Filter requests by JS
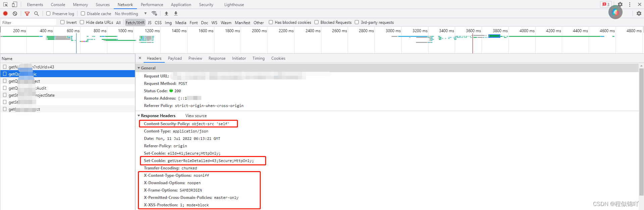The width and height of the screenshot is (644, 210). tap(150, 22)
